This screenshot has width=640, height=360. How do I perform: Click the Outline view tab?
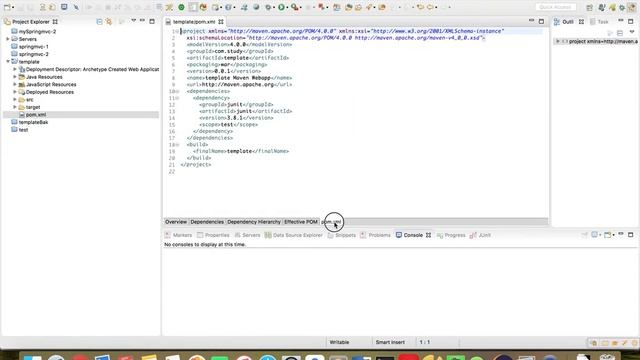coord(568,22)
